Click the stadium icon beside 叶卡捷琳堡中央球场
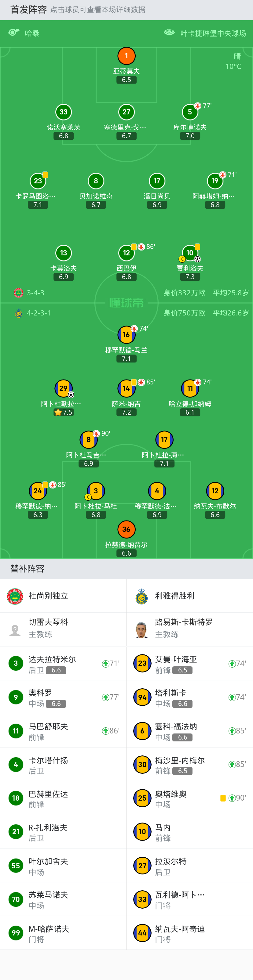Viewport: 253px width, 980px height. 169,33
